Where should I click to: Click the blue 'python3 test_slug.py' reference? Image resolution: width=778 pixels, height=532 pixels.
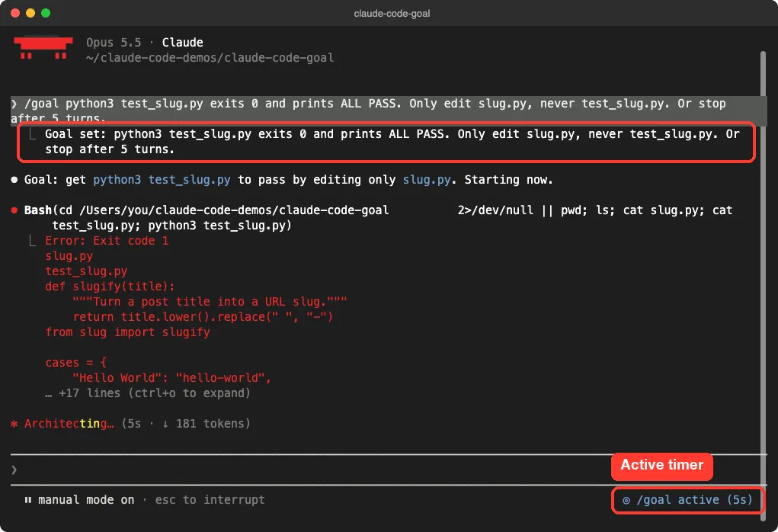click(162, 180)
